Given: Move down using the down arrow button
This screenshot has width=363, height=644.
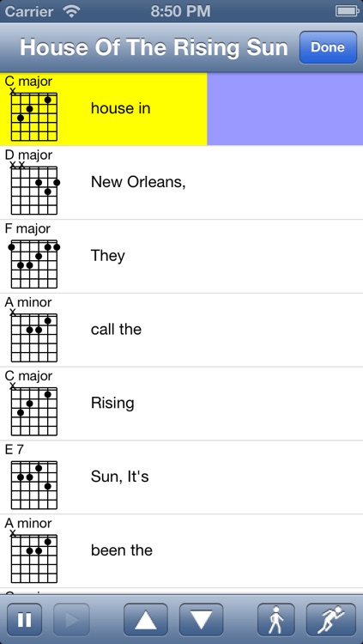Looking at the screenshot, I should [201, 619].
